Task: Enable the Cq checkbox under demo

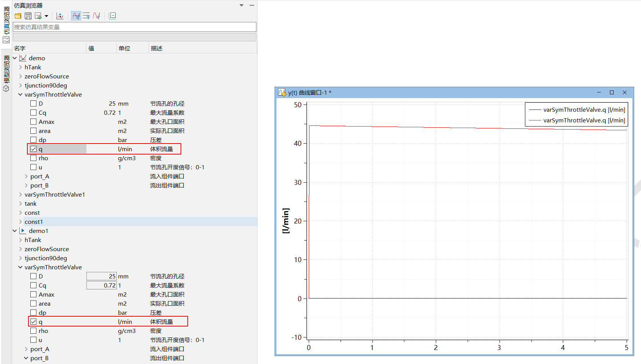Action: point(33,113)
